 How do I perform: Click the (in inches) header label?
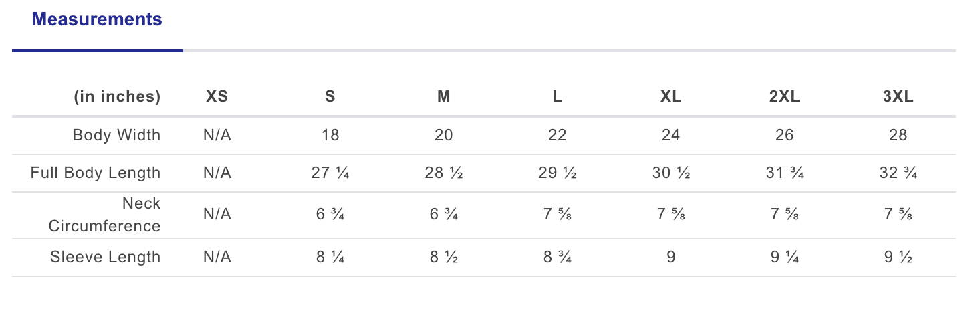click(x=117, y=96)
